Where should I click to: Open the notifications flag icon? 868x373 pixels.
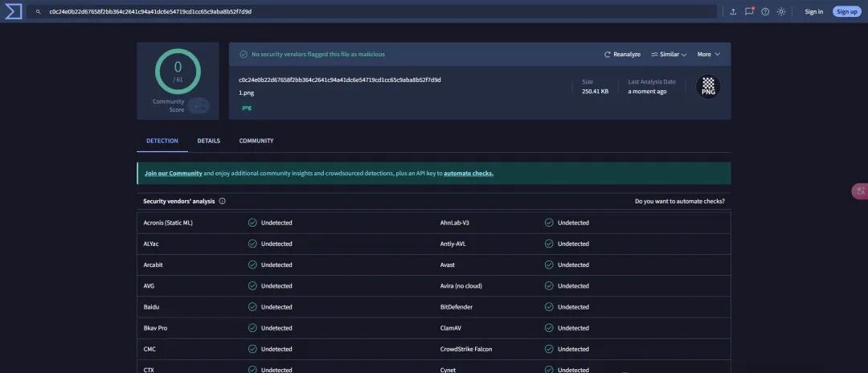tap(749, 11)
